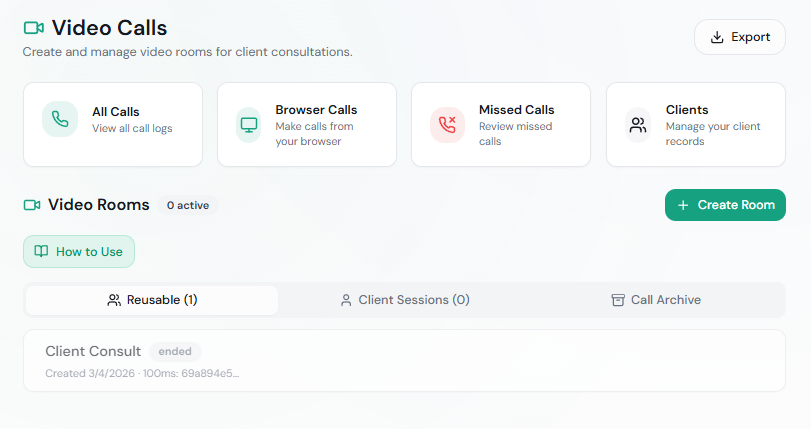Click the plus icon in Create Room
The image size is (811, 429).
click(683, 205)
